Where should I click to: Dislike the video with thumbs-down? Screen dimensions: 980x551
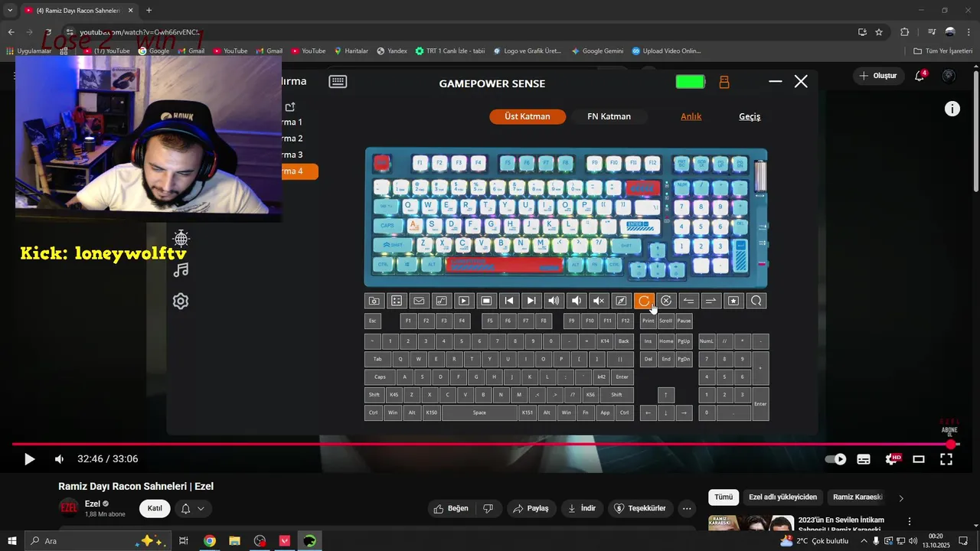click(x=488, y=508)
